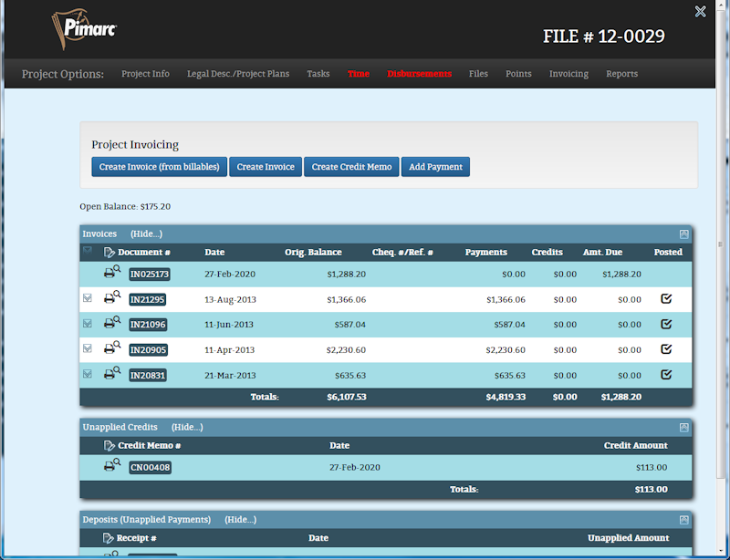Open print preview for invoice IN20905

tap(112, 347)
